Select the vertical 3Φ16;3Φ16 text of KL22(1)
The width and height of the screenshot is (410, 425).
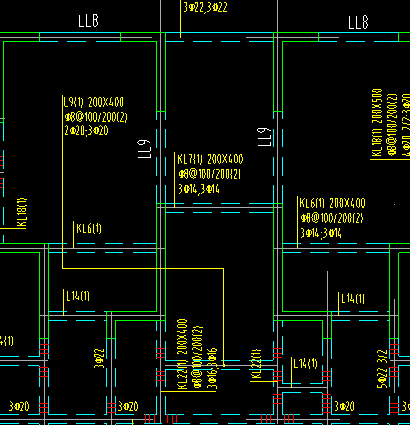point(212,369)
